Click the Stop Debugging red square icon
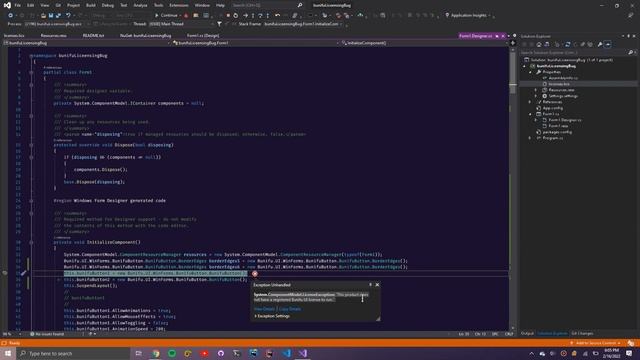This screenshot has height=360, width=640. (x=228, y=16)
